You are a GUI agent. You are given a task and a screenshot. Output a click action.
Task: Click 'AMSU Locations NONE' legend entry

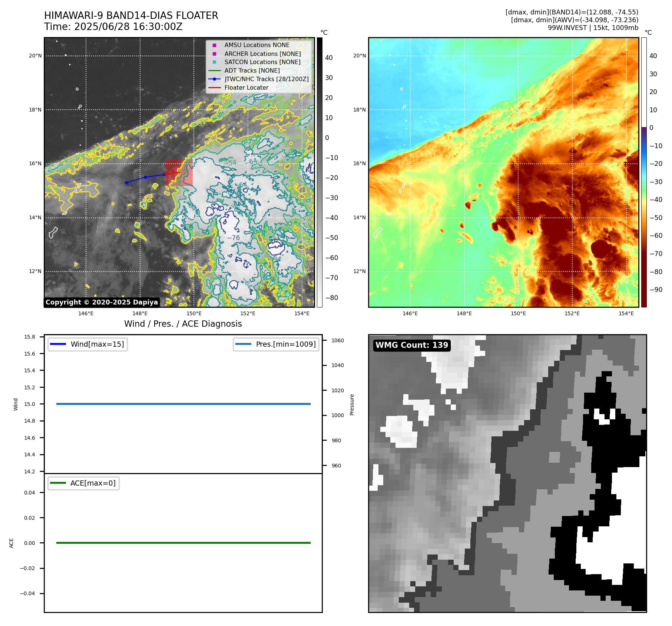coord(257,45)
